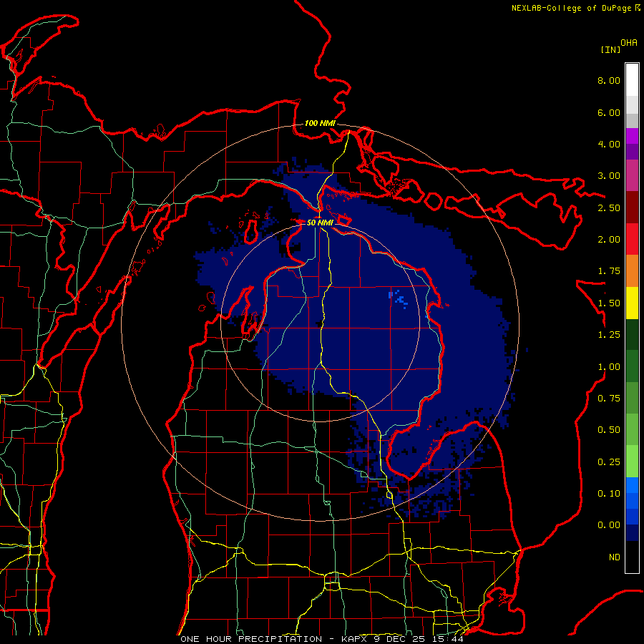644x644 pixels.
Task: Click the 2.50 legend value
Action: pyautogui.click(x=609, y=208)
